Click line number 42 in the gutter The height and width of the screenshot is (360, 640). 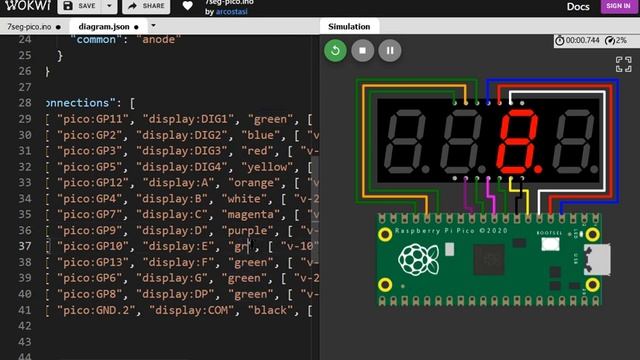[24, 326]
